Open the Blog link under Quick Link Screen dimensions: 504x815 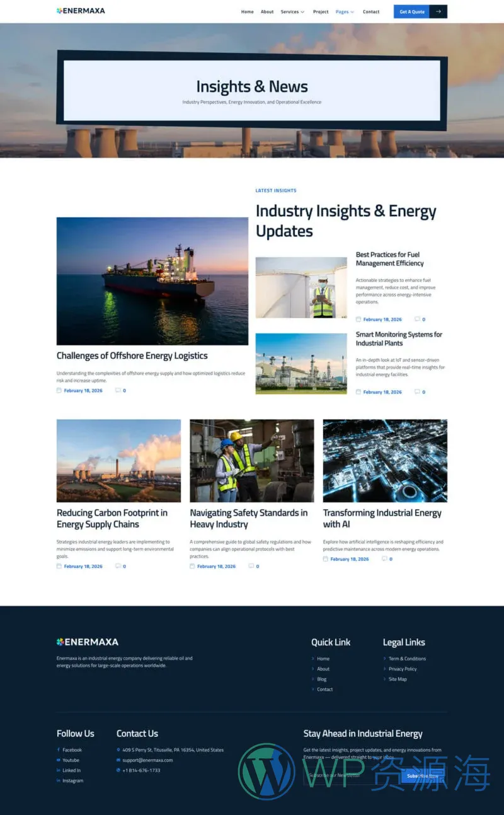click(322, 679)
